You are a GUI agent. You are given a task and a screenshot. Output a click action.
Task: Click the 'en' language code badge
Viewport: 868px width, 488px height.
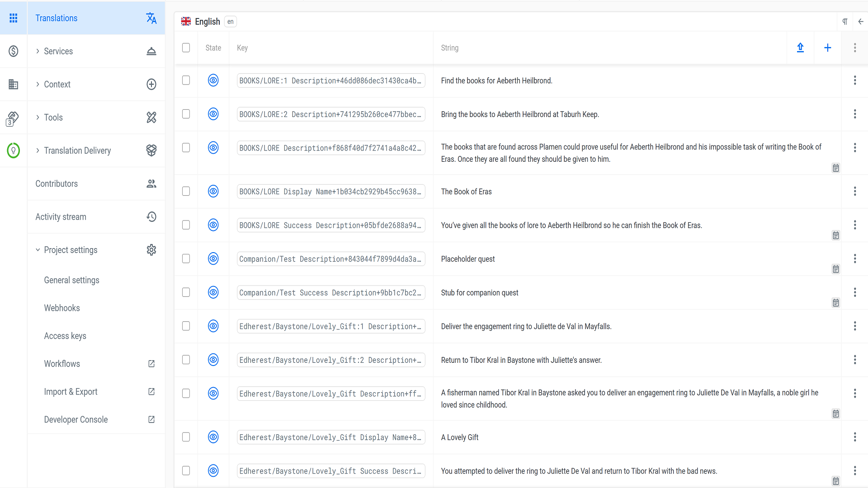click(231, 22)
